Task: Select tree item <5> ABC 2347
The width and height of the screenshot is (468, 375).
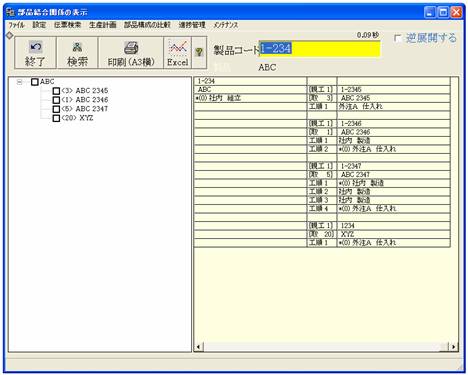Action: [85, 109]
